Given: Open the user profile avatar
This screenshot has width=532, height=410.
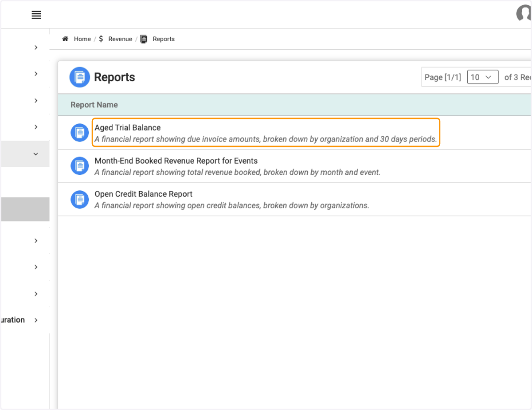Looking at the screenshot, I should click(x=524, y=14).
